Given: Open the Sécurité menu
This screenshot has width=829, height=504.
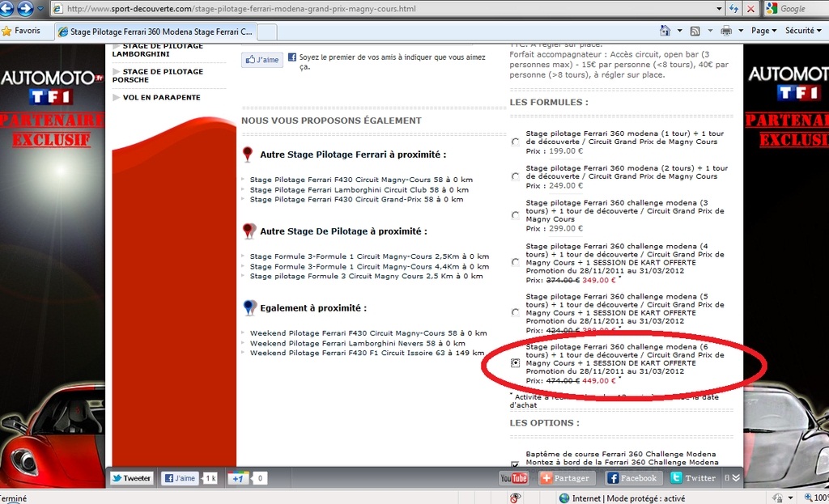Looking at the screenshot, I should pos(803,31).
